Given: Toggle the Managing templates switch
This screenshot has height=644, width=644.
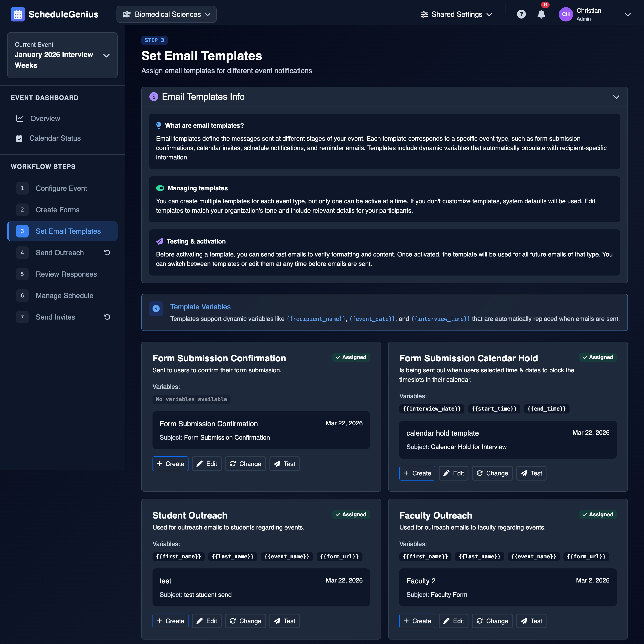Looking at the screenshot, I should click(x=160, y=188).
